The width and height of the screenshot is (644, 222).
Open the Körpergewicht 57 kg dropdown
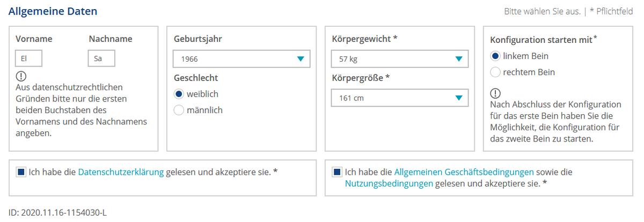(x=400, y=59)
